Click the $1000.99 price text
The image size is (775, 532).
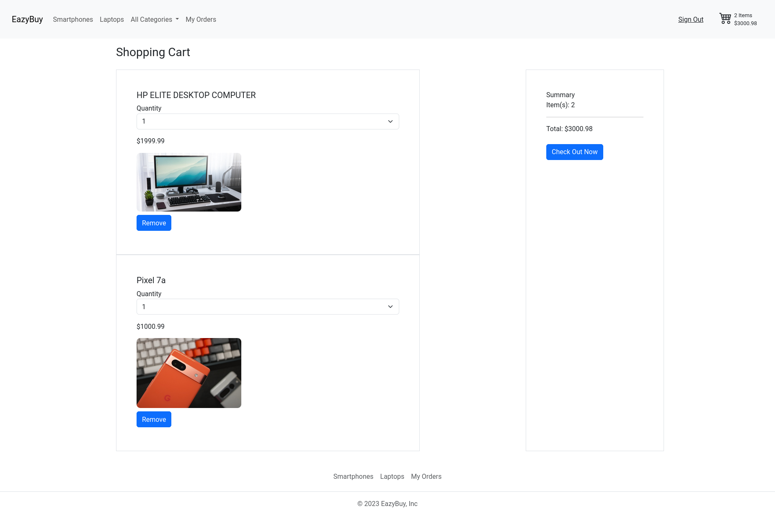[150, 326]
